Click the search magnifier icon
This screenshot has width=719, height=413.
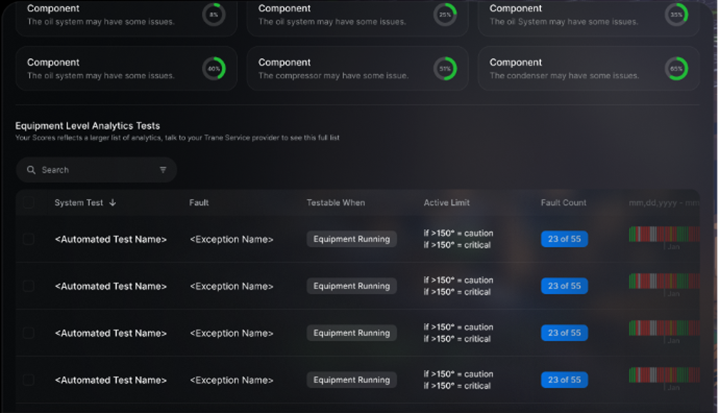[31, 170]
